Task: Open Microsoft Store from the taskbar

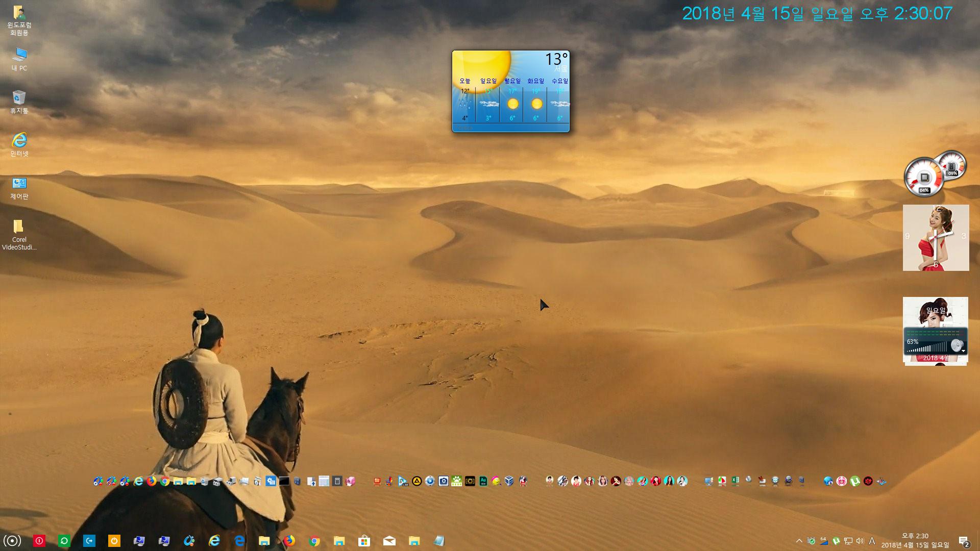Action: [364, 541]
